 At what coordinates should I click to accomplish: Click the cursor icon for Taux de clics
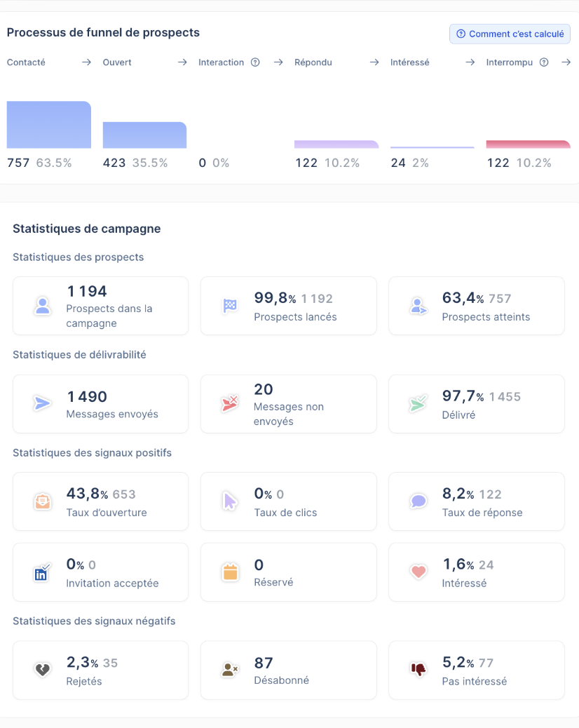[230, 501]
